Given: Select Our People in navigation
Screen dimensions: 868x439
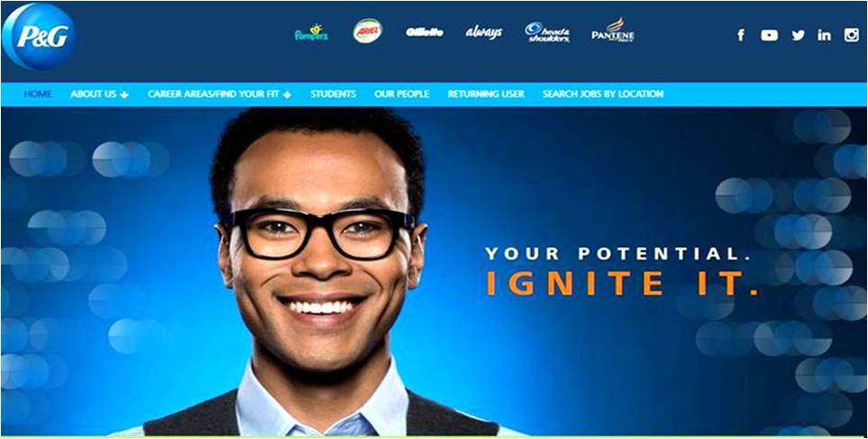Looking at the screenshot, I should (402, 94).
